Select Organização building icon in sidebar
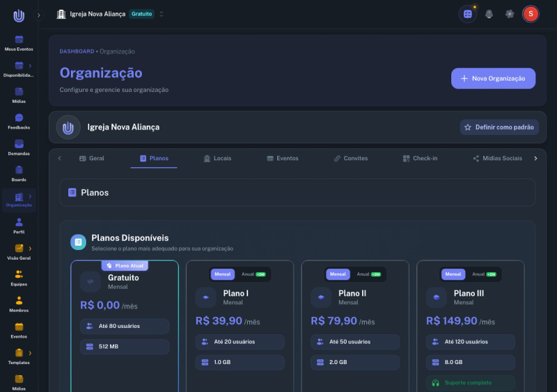The width and height of the screenshot is (557, 392). pos(19,196)
